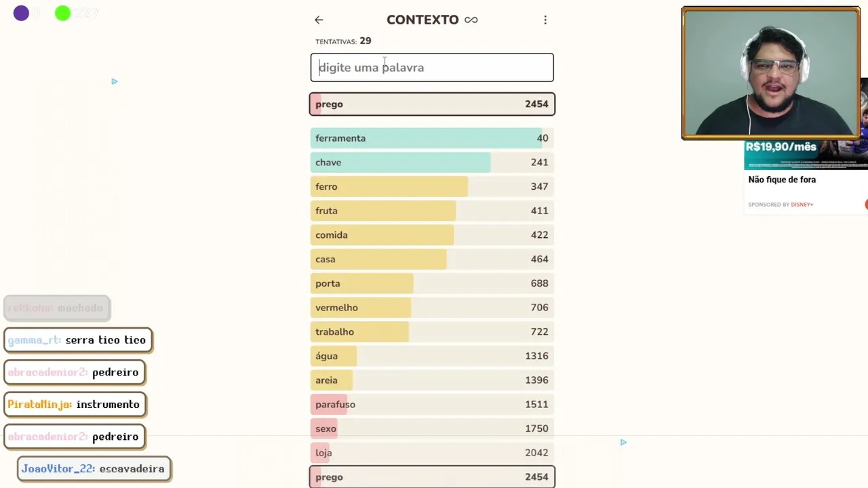Click the purple circle icon

click(x=21, y=13)
